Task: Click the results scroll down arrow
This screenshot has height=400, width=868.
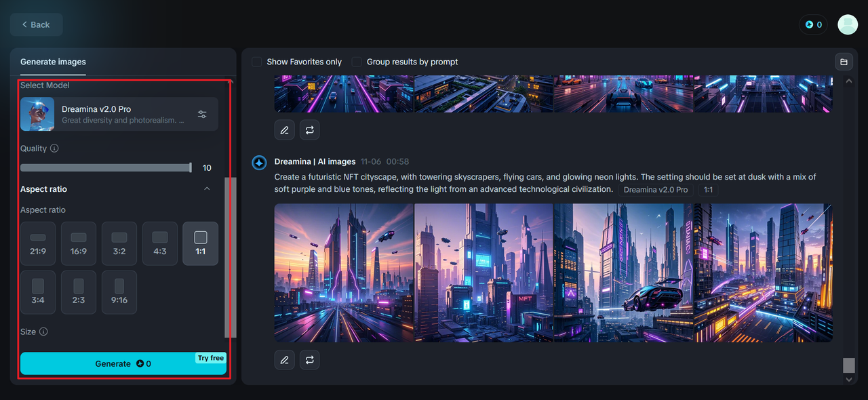Action: [849, 380]
